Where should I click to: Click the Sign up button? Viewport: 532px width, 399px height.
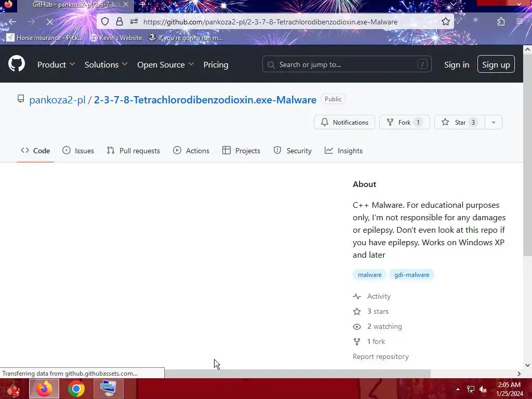(x=496, y=64)
